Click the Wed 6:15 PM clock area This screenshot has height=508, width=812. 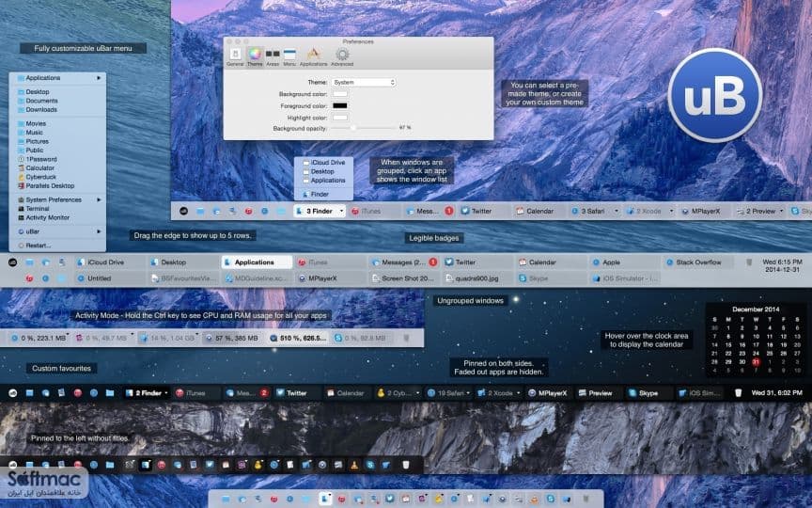(782, 266)
